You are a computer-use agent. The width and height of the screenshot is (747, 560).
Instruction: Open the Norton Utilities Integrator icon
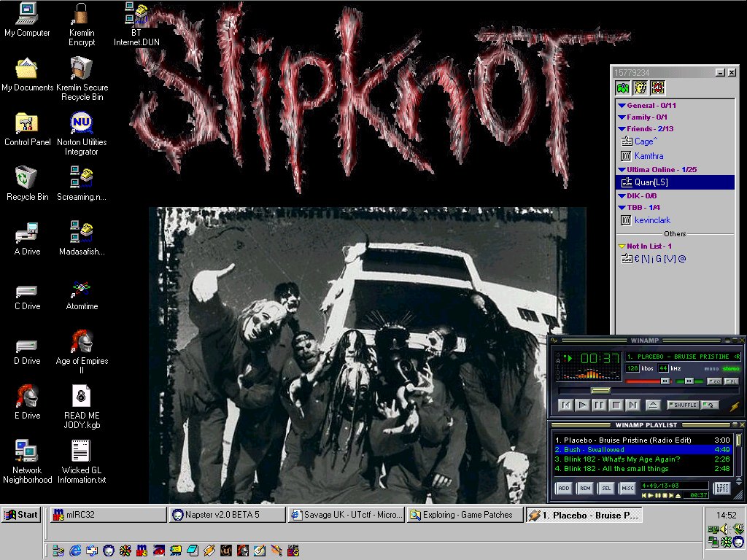click(82, 123)
